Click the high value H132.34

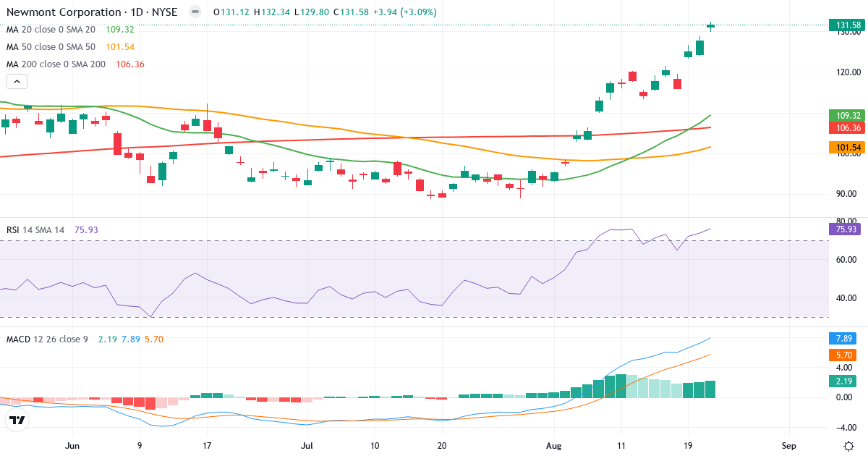coord(272,12)
